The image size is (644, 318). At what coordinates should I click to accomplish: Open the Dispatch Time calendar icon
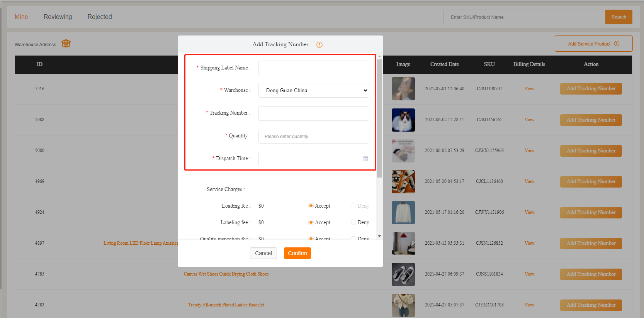(x=365, y=159)
